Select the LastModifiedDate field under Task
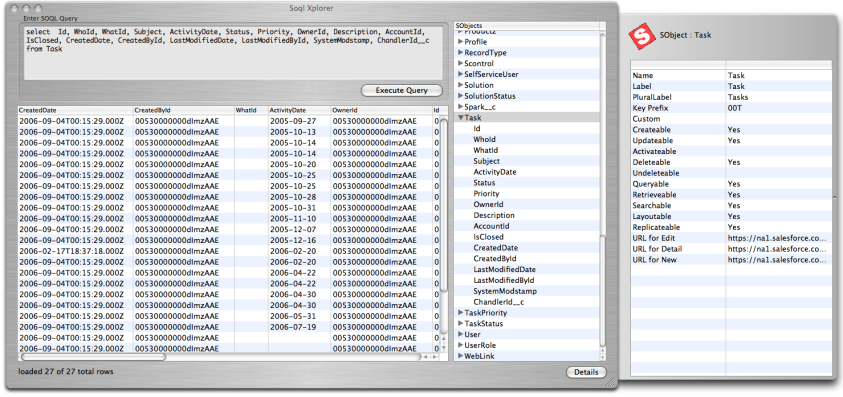 (504, 269)
